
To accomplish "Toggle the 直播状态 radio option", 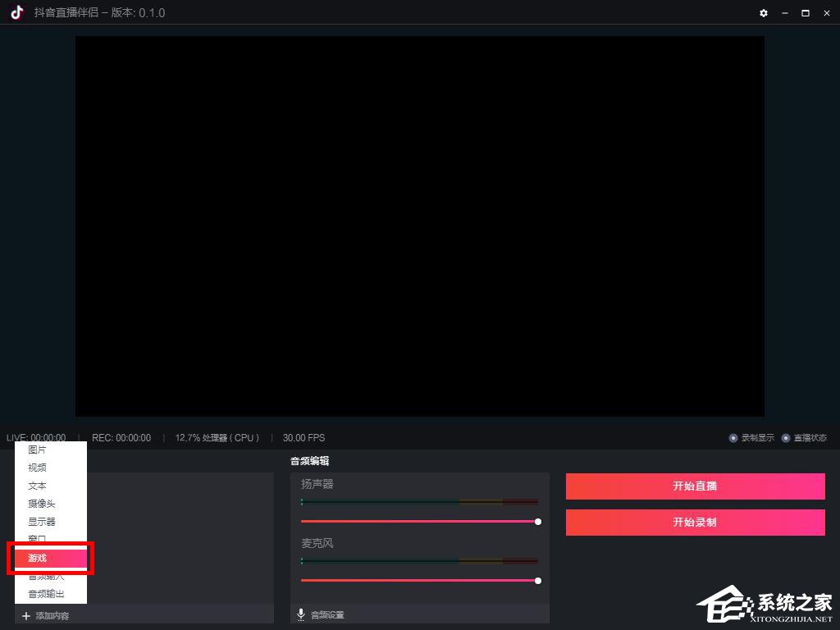I will (785, 438).
